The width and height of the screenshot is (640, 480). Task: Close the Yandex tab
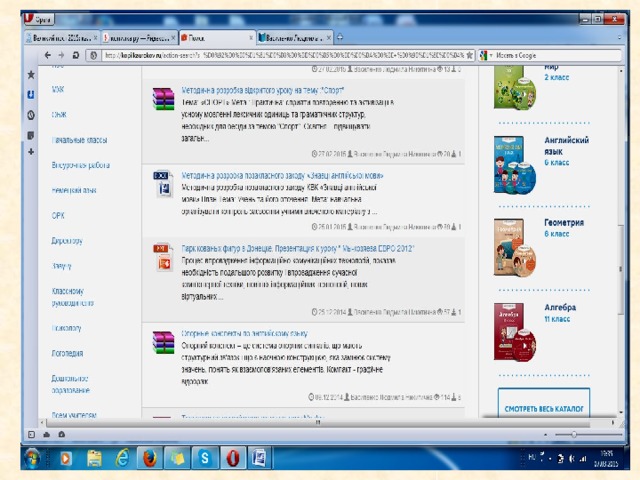click(173, 38)
